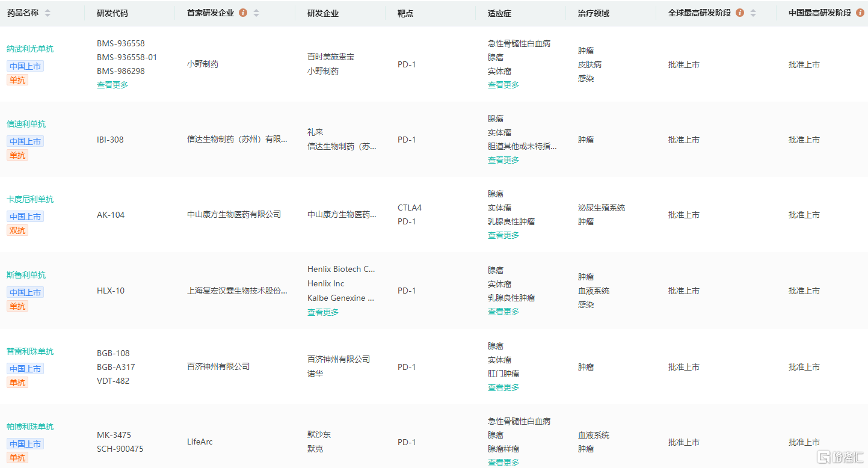Screen dimensions: 868x468
Task: Select code HLX-10
Action: (x=111, y=291)
